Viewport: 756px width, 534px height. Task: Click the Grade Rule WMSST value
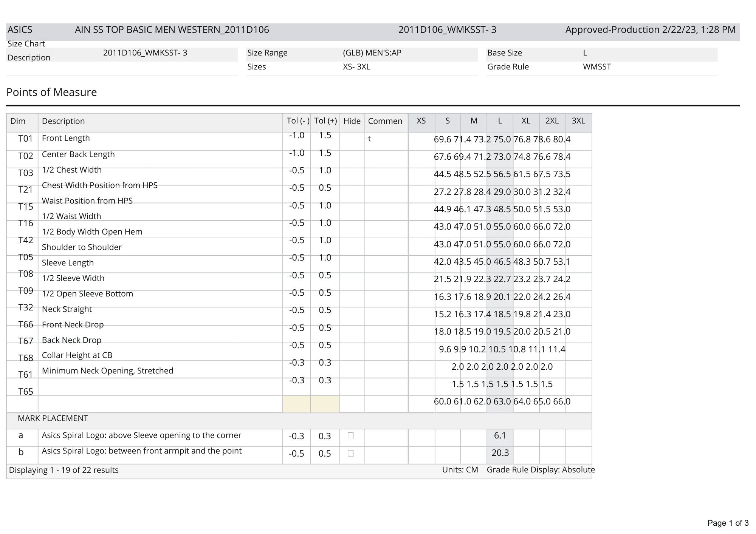click(597, 67)
